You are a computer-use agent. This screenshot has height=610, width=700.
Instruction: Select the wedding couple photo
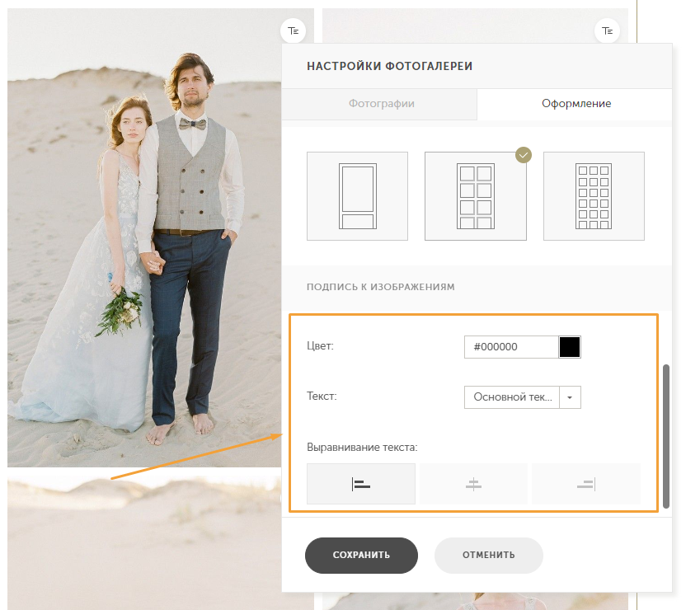(x=148, y=247)
